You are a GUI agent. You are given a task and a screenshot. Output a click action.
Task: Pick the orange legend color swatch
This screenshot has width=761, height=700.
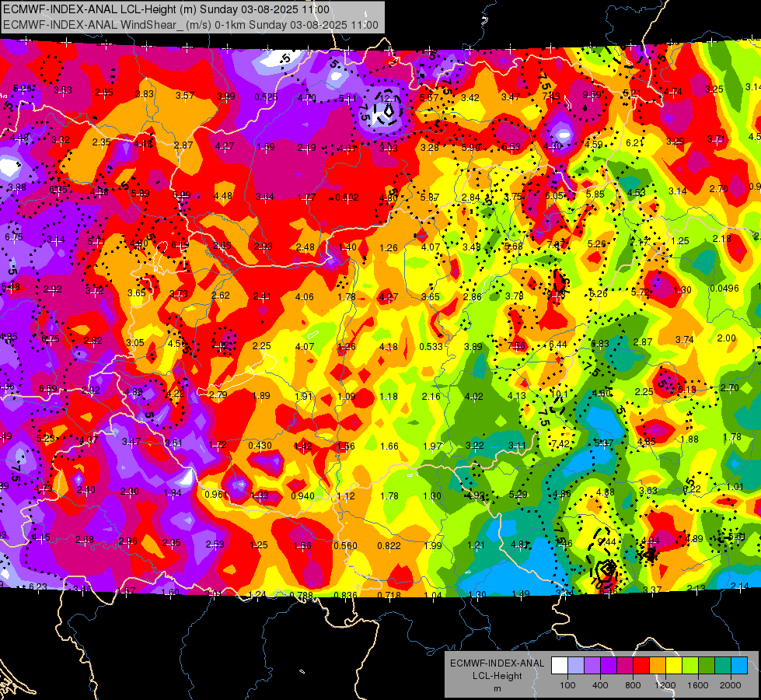(x=658, y=666)
